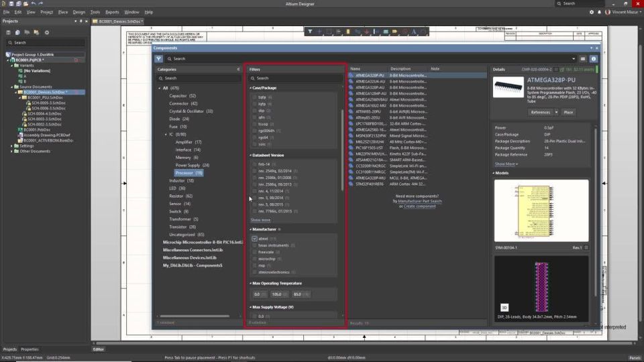Collapse the Max Operating Temperature group
Image resolution: width=644 pixels, height=362 pixels.
pos(250,283)
